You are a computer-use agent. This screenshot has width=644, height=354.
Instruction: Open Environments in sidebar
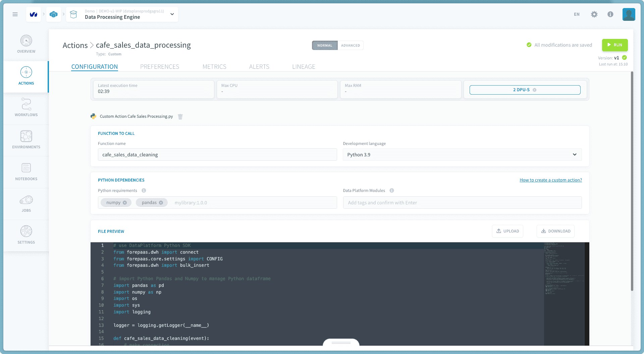pyautogui.click(x=26, y=140)
